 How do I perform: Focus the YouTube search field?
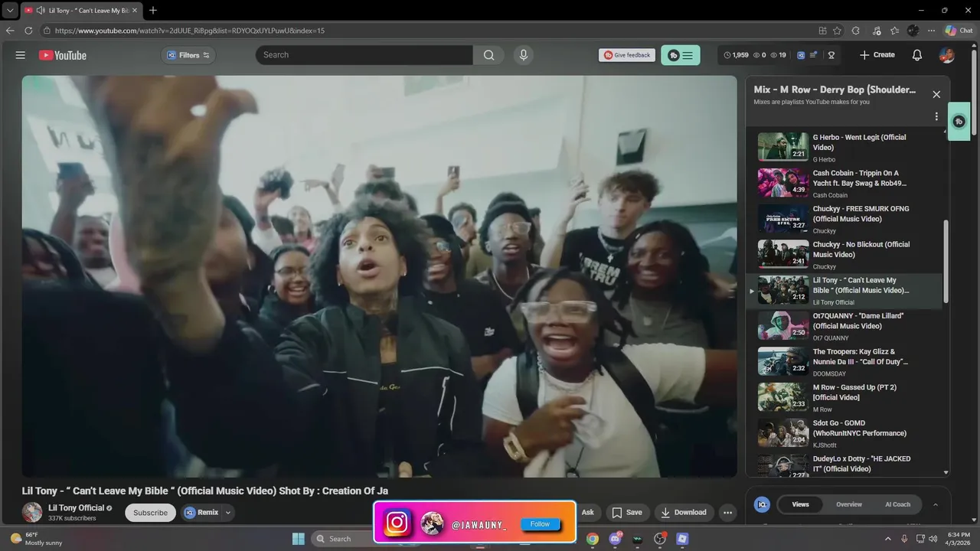point(364,55)
